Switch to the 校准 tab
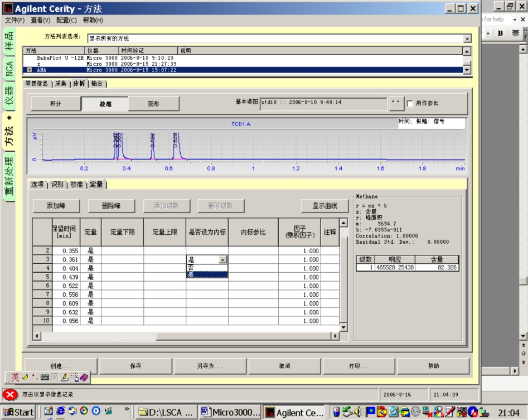The image size is (528, 420). [76, 185]
